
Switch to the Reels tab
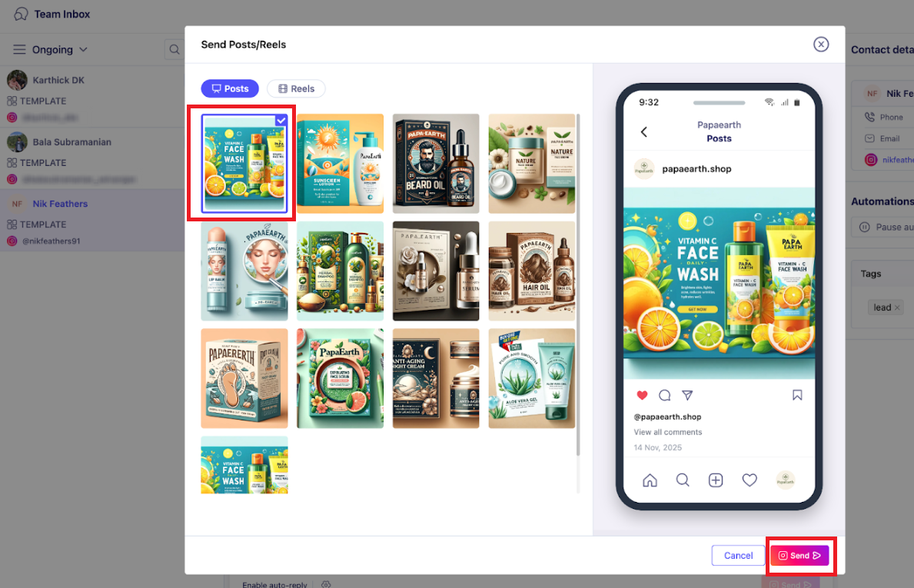[x=296, y=88]
